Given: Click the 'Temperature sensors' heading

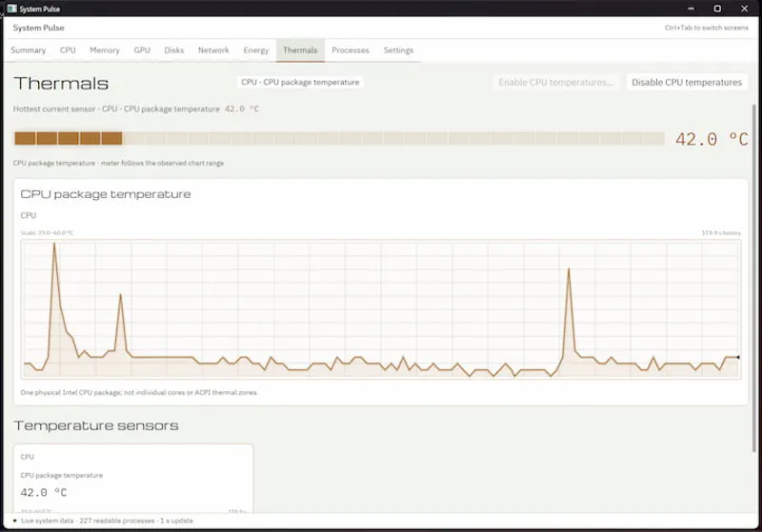Looking at the screenshot, I should [x=96, y=425].
